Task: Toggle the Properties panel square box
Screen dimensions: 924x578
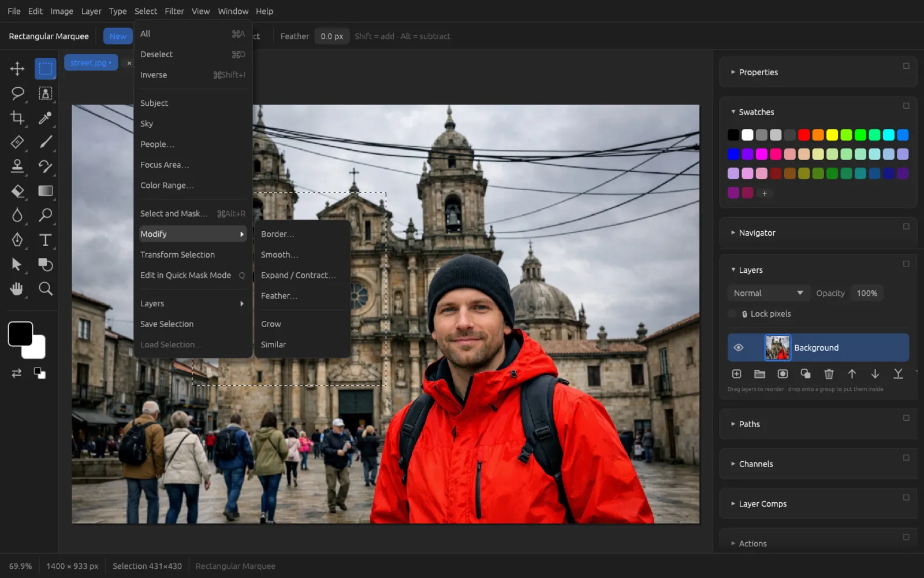Action: pyautogui.click(x=906, y=66)
